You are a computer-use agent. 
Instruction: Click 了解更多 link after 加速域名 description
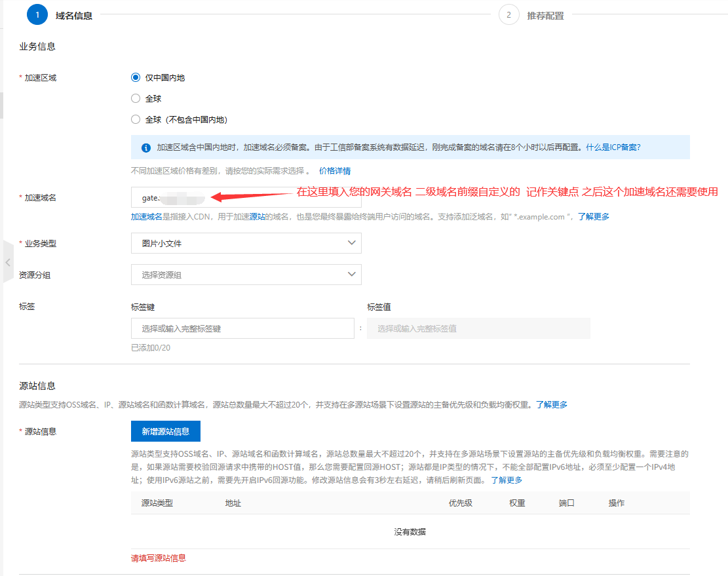[x=594, y=216]
